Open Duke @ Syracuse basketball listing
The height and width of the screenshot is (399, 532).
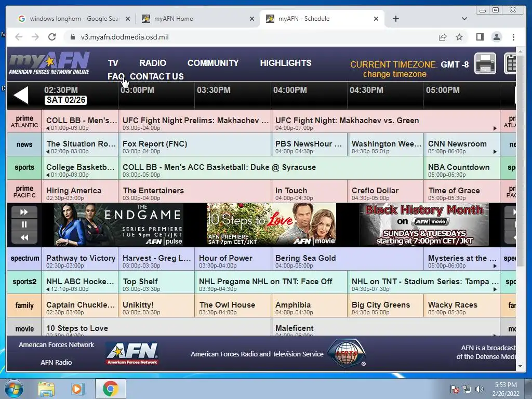(x=271, y=168)
